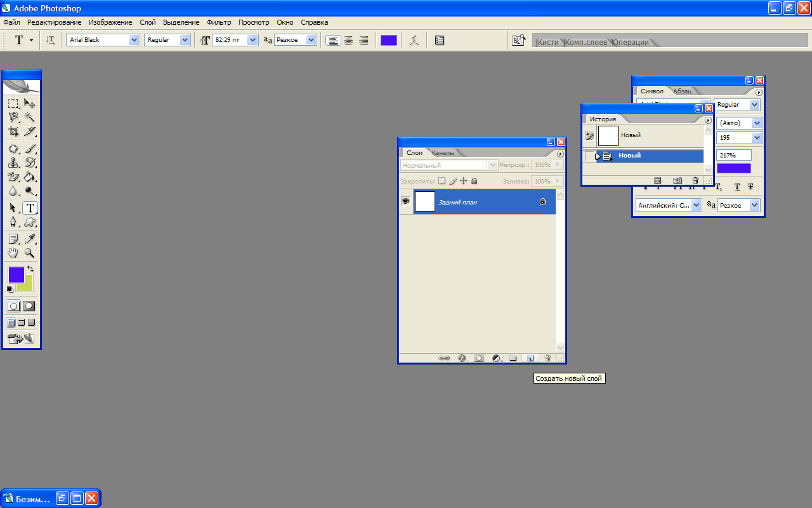
Task: Select the Eyedropper tool
Action: tap(30, 239)
